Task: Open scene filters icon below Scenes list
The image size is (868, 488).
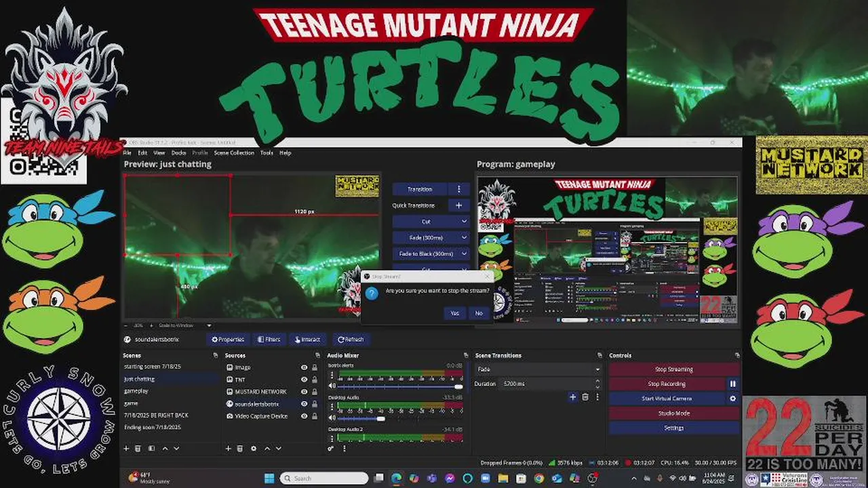Action: pos(151,449)
